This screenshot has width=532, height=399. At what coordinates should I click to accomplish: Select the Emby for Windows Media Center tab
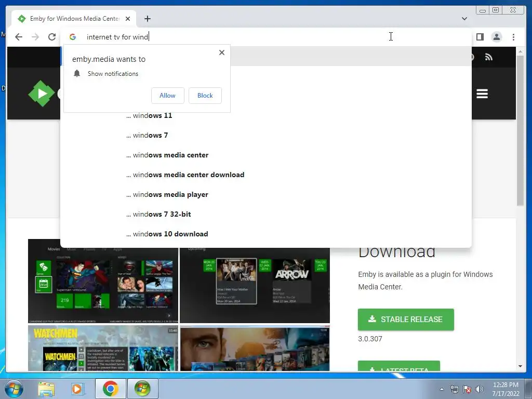(74, 19)
